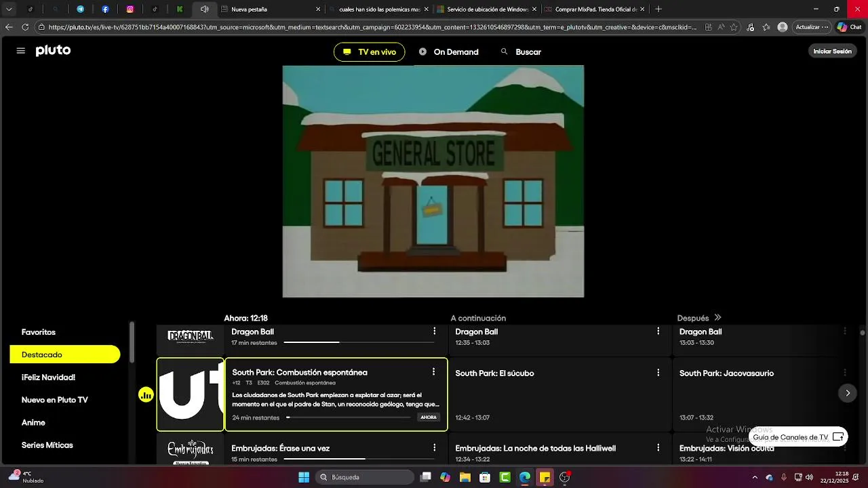Select Destacado category
Image resolution: width=868 pixels, height=488 pixels.
65,354
